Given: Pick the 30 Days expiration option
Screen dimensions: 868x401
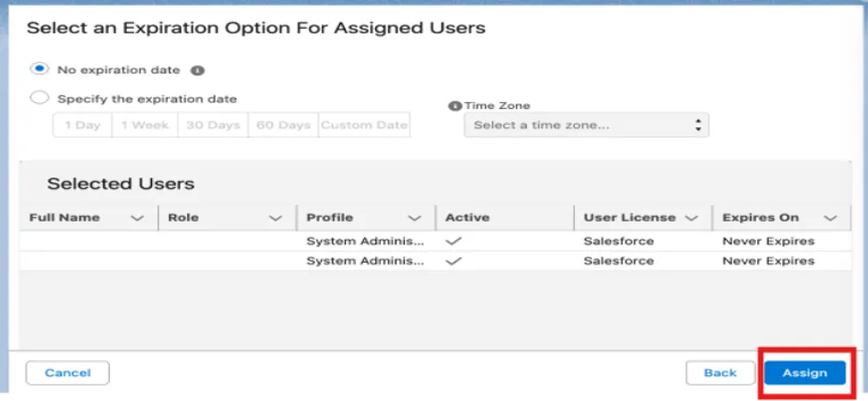Looking at the screenshot, I should tap(213, 125).
